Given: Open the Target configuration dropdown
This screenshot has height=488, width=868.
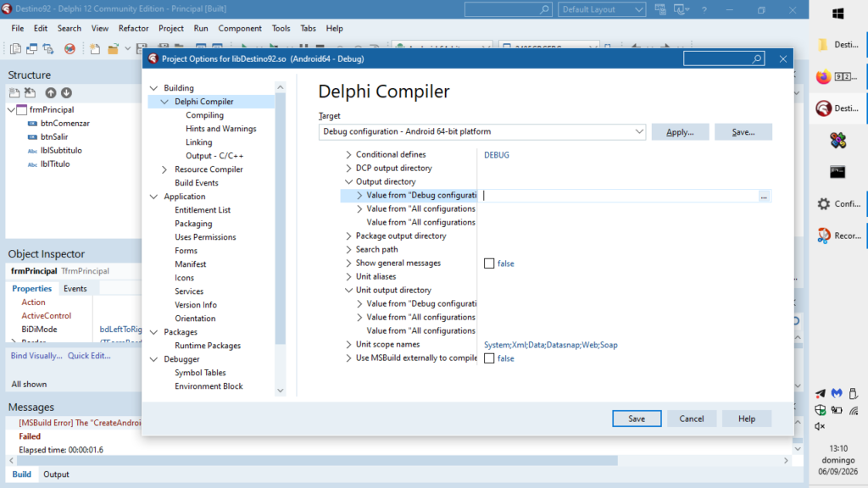Looking at the screenshot, I should tap(481, 131).
